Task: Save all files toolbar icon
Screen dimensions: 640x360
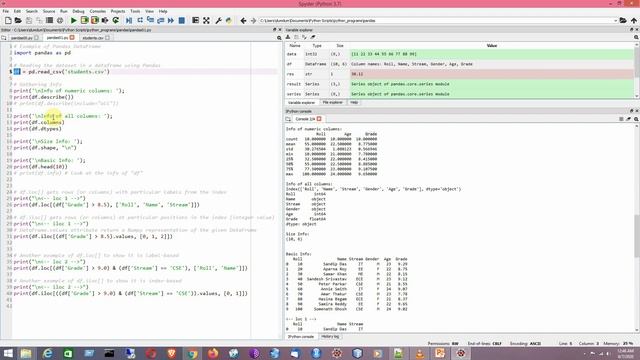Action: (39, 20)
